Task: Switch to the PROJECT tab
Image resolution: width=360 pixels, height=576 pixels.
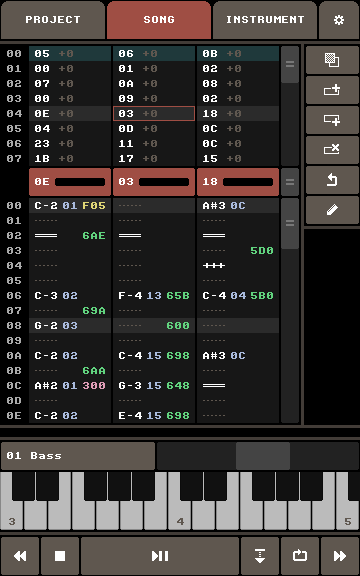Action: [53, 20]
